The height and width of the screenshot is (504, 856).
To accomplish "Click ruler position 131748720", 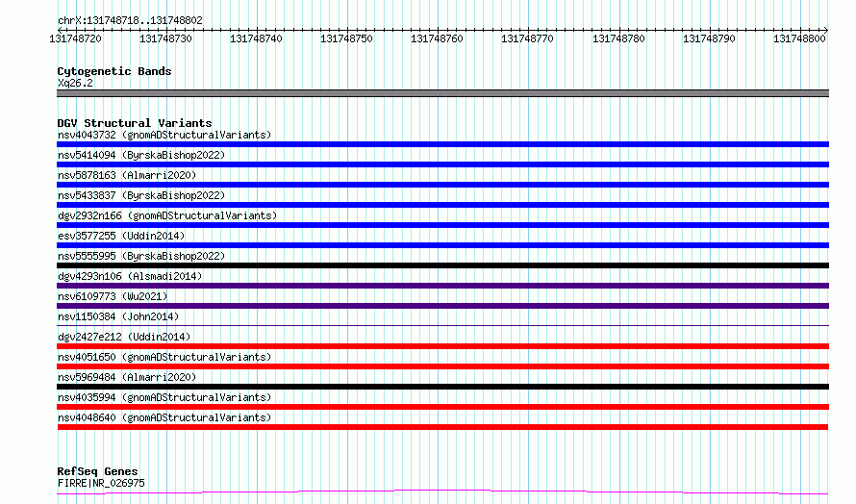I will point(75,38).
